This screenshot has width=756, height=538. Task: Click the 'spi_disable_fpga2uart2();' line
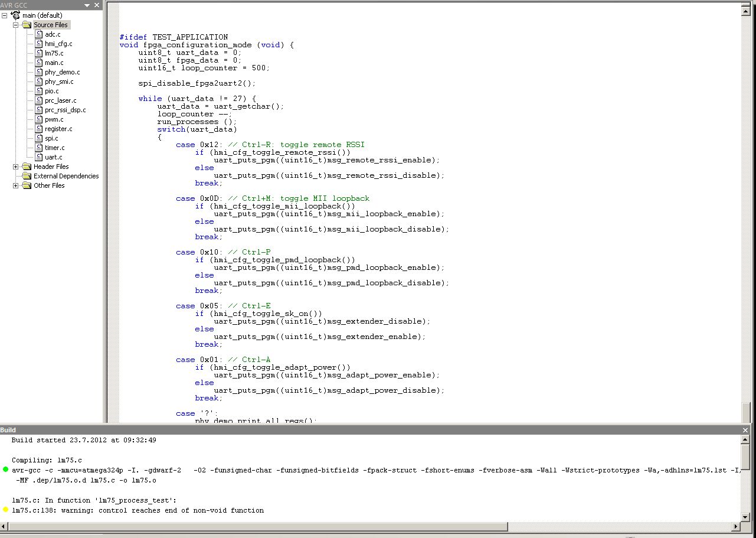(197, 83)
